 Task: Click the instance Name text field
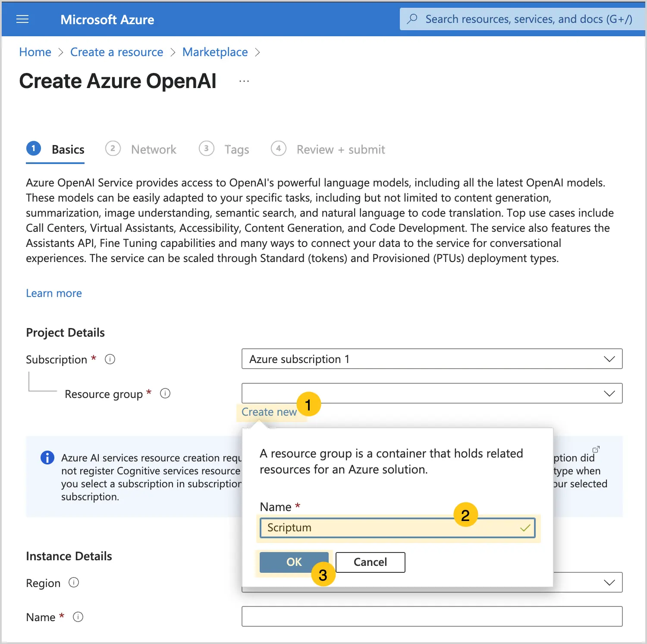click(432, 616)
